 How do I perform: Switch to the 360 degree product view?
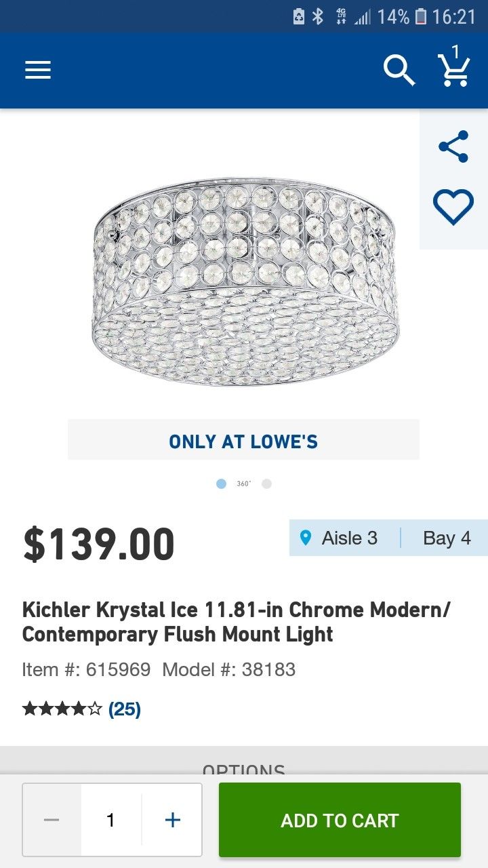[243, 483]
